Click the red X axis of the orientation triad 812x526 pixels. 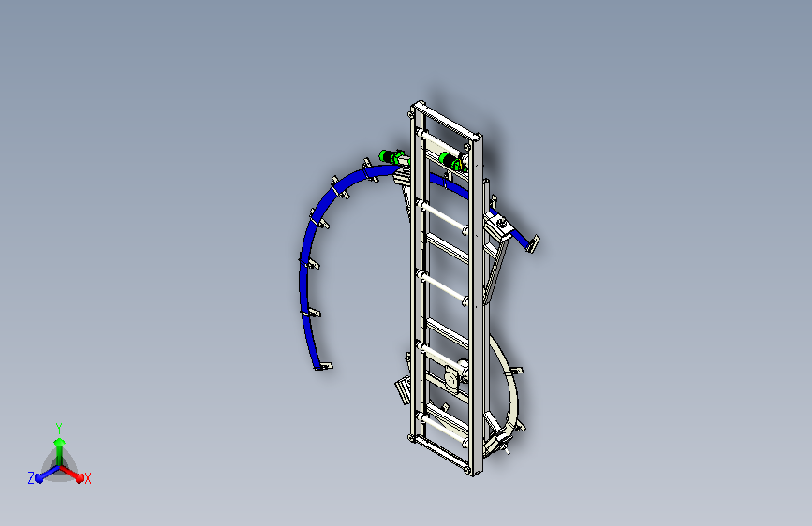72,473
